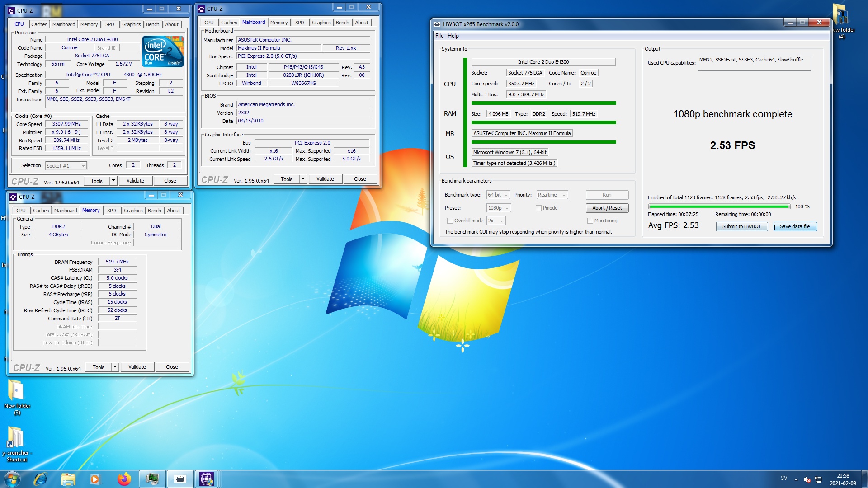Viewport: 868px width, 488px height.
Task: Click the Intel Core 2 Duo logo
Action: tap(163, 51)
